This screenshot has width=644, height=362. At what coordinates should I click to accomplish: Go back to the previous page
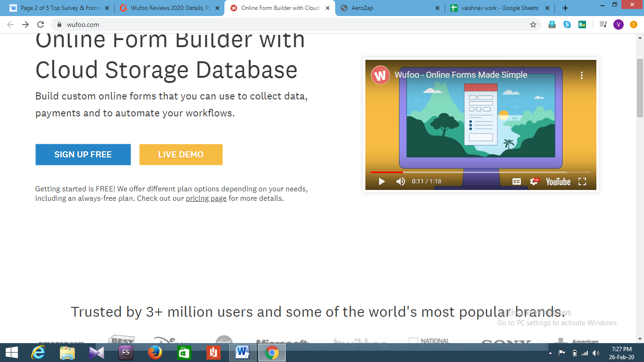coord(10,25)
